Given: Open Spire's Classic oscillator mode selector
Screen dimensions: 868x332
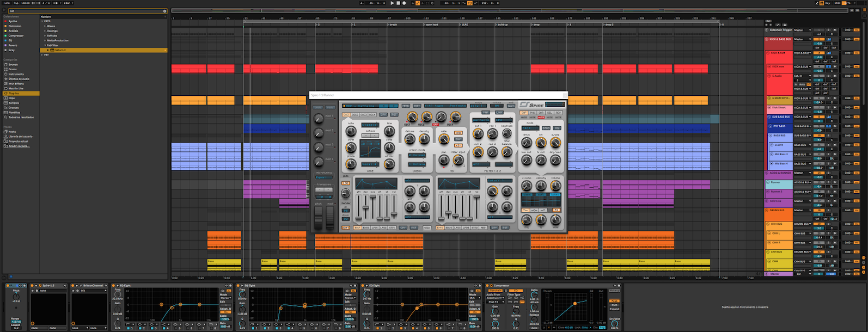Looking at the screenshot, I should click(x=370, y=125).
